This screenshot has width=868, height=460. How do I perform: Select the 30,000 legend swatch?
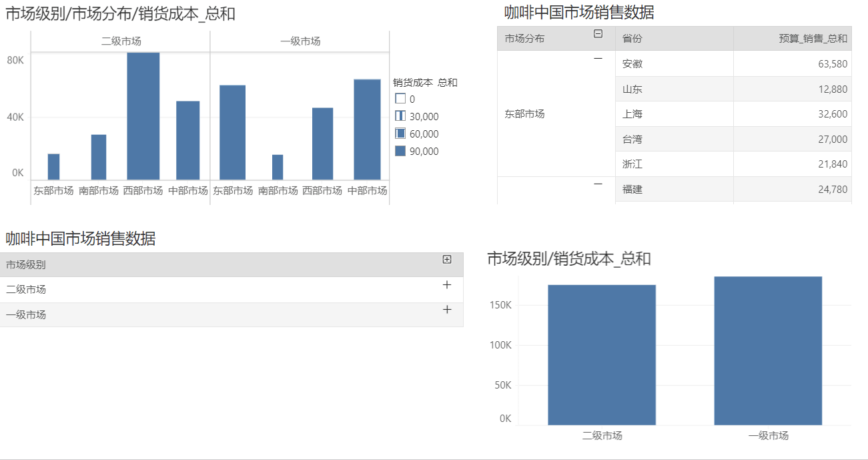400,116
